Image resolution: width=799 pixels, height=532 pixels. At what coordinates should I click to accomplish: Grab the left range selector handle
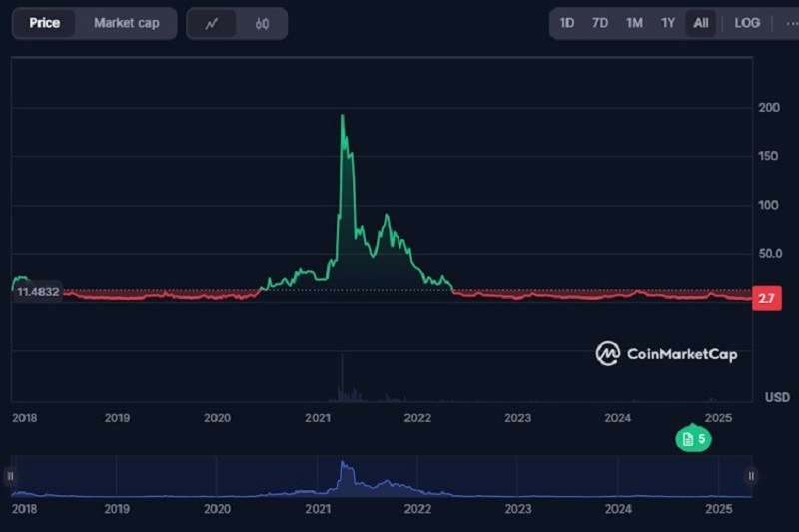coord(11,476)
